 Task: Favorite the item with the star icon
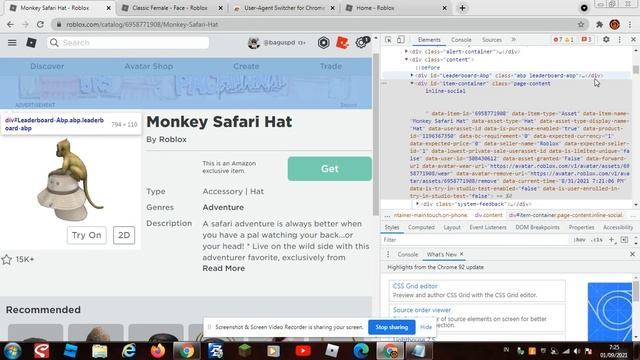(x=7, y=260)
